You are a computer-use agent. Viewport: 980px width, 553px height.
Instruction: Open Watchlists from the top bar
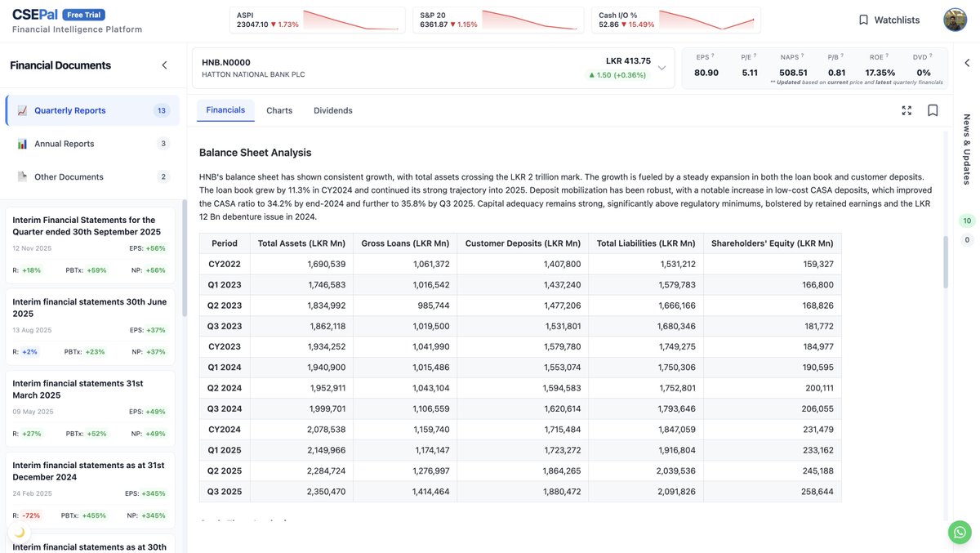click(889, 20)
